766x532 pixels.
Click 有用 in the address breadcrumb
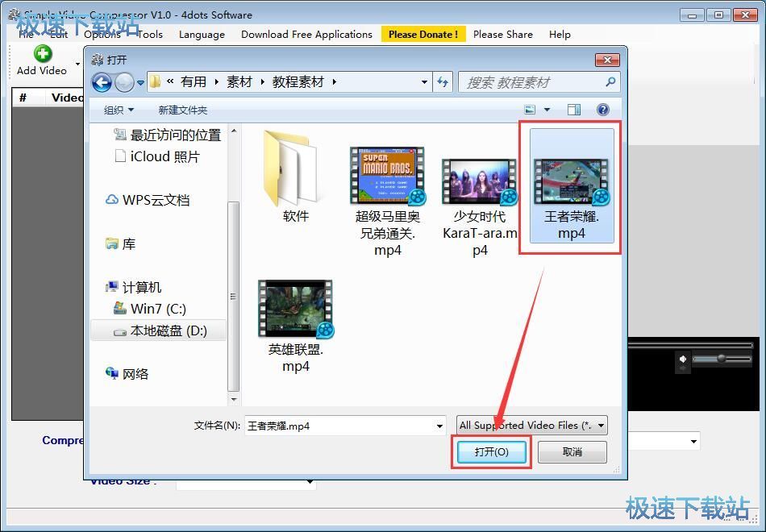(x=194, y=82)
